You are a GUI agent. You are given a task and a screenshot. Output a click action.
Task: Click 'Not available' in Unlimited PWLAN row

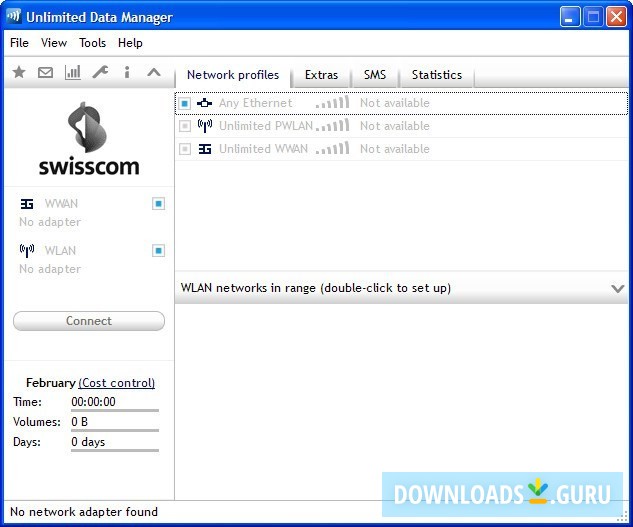click(394, 126)
